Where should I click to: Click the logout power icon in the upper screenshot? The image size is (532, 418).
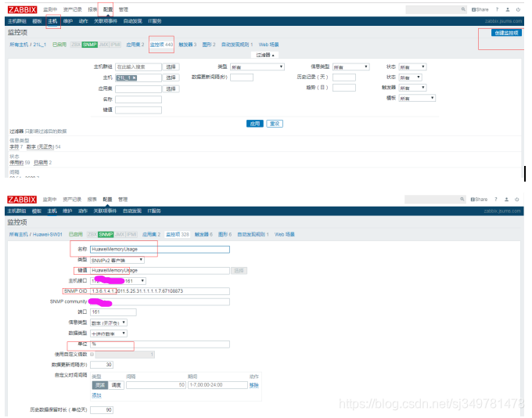[518, 9]
